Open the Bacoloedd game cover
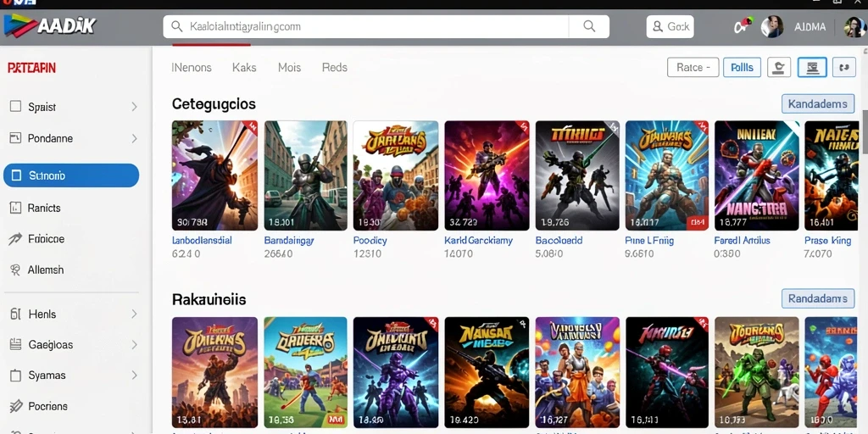 click(x=577, y=175)
